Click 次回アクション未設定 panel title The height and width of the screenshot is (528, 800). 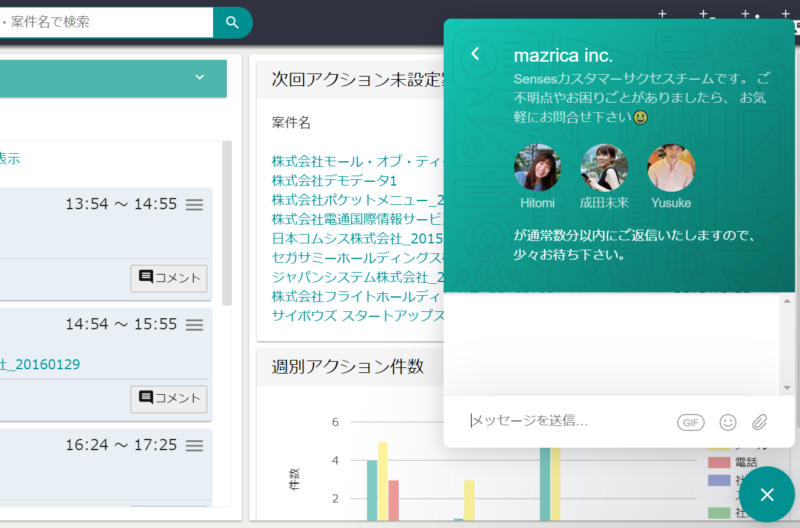[358, 79]
